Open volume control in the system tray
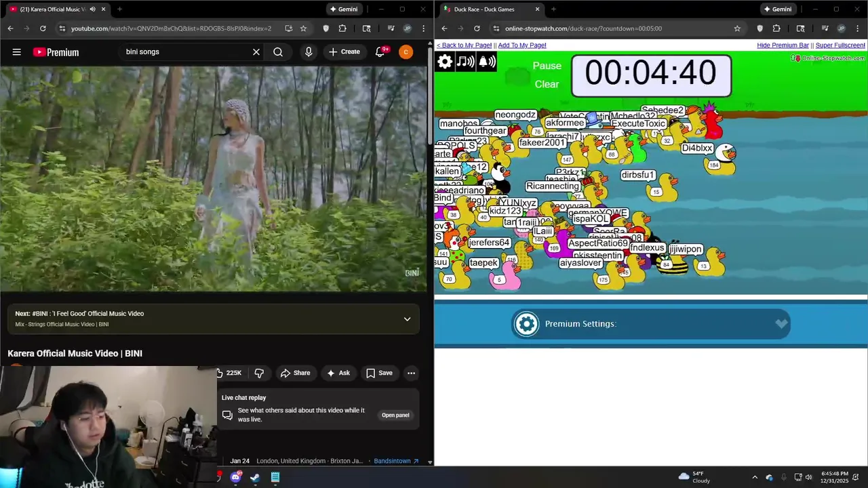 point(808,477)
